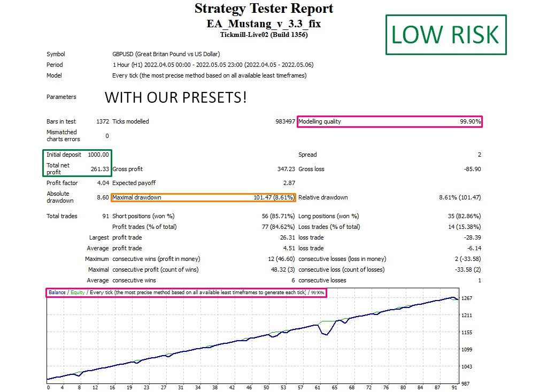Click the Balance legend label in the chart
Image resolution: width=547 pixels, height=392 pixels.
pyautogui.click(x=57, y=292)
